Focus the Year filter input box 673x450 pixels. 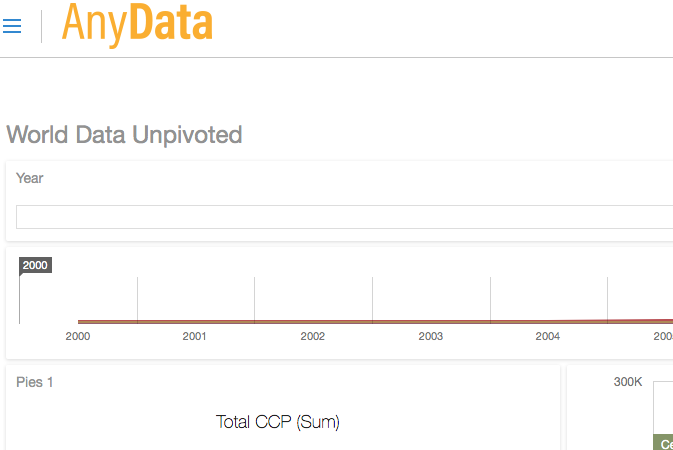pos(344,217)
